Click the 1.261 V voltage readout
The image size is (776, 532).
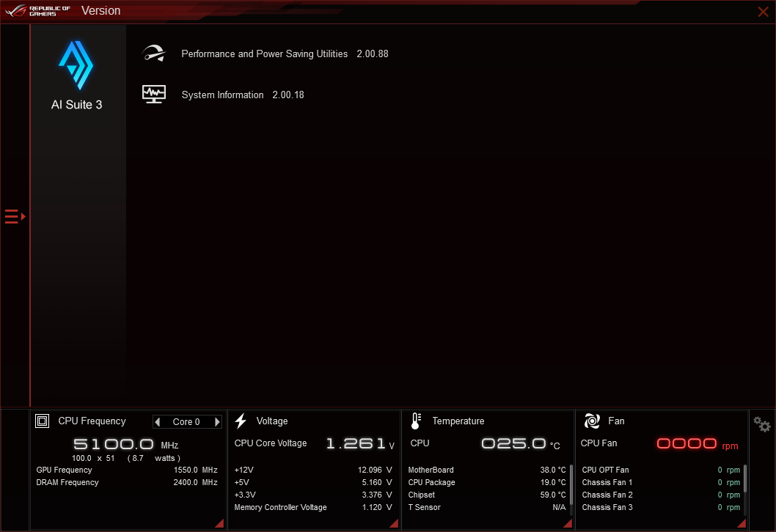coord(360,443)
